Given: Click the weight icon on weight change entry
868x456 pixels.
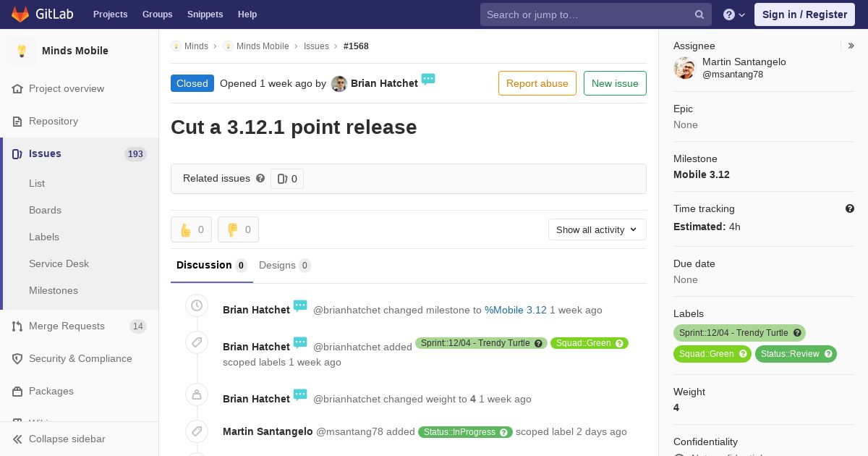Looking at the screenshot, I should [197, 394].
